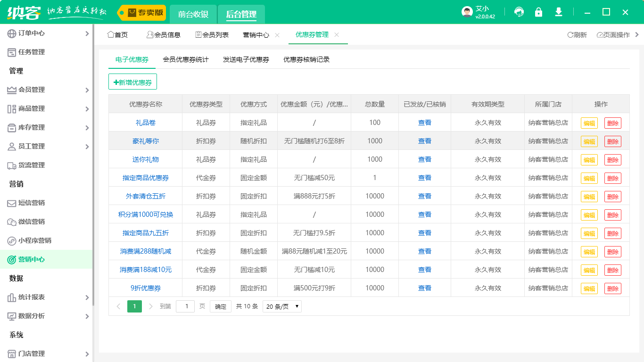
Task: Click the globe icon in the title bar
Action: [x=519, y=12]
